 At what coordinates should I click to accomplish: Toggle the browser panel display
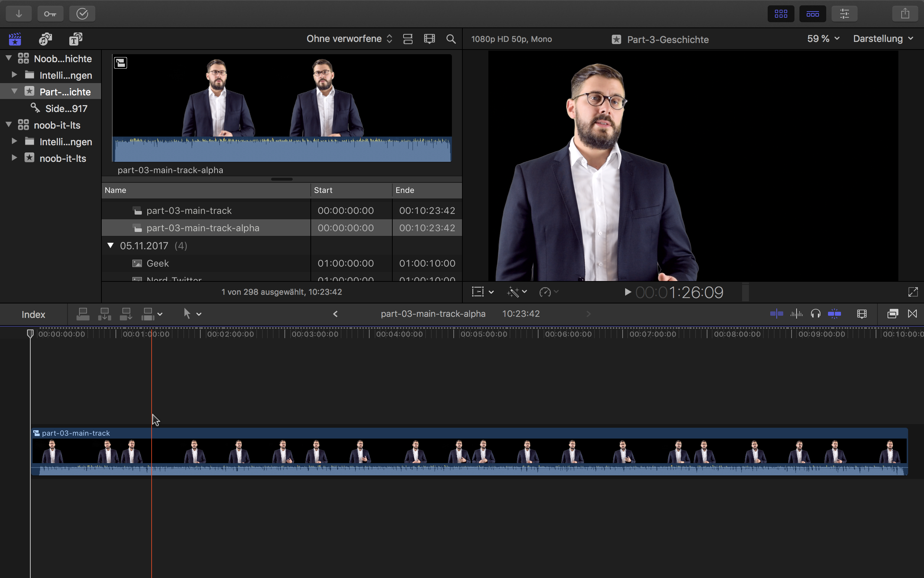point(781,14)
